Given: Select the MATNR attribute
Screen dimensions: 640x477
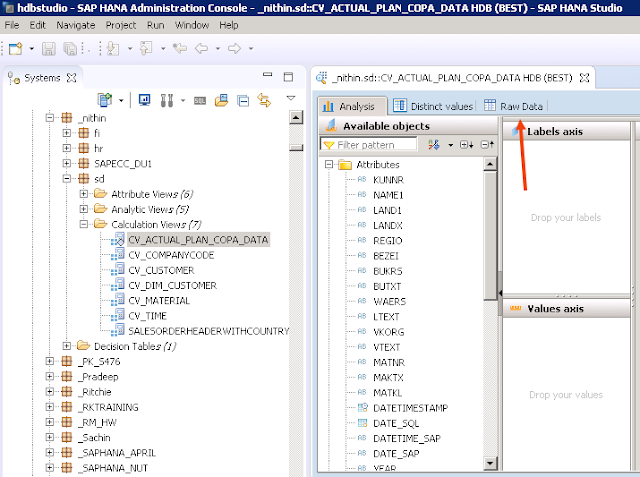Looking at the screenshot, I should [389, 362].
